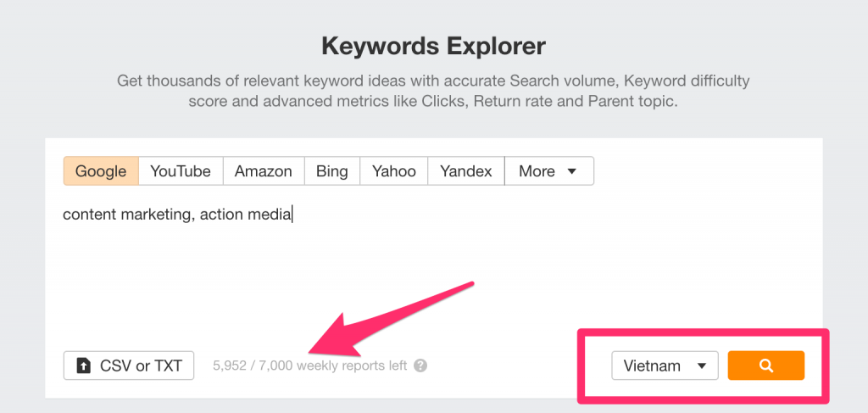The image size is (868, 413).
Task: Click the weekly reports left text
Action: tap(310, 366)
